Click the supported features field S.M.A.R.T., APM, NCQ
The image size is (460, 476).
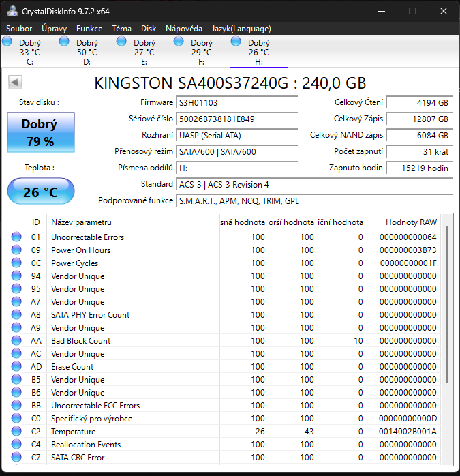tap(314, 201)
